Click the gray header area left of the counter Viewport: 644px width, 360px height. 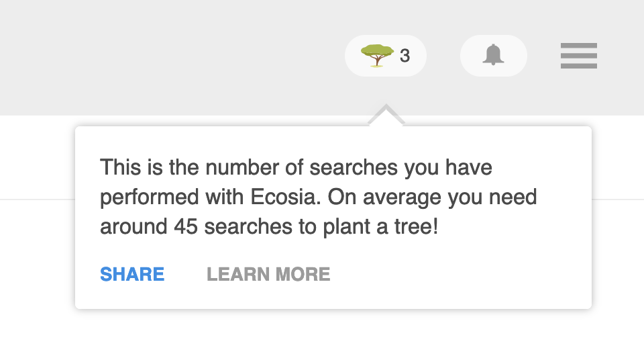coord(168,57)
